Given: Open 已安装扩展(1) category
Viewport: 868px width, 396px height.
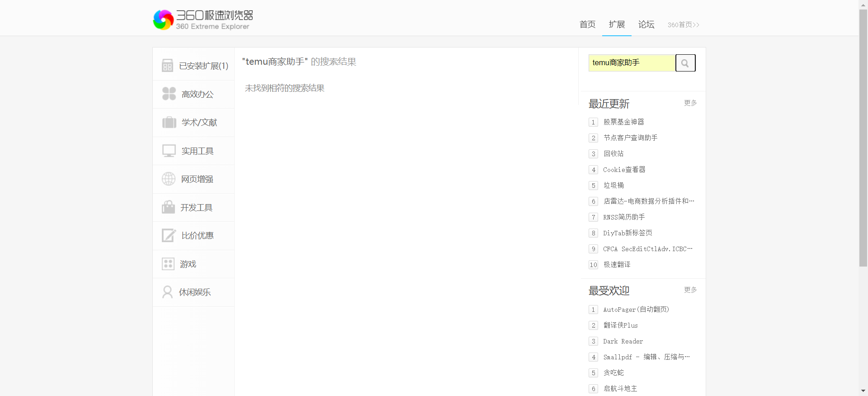Looking at the screenshot, I should point(193,66).
